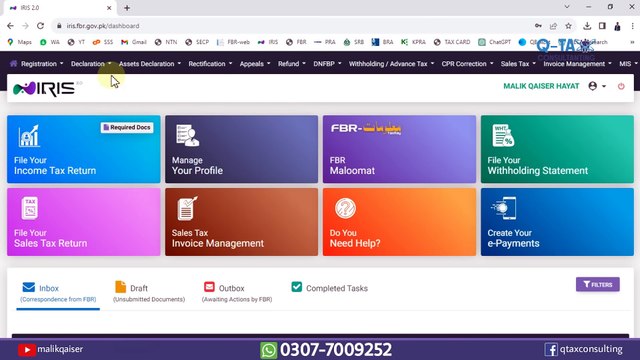Click the share page icon
This screenshot has width=640, height=360.
click(553, 26)
